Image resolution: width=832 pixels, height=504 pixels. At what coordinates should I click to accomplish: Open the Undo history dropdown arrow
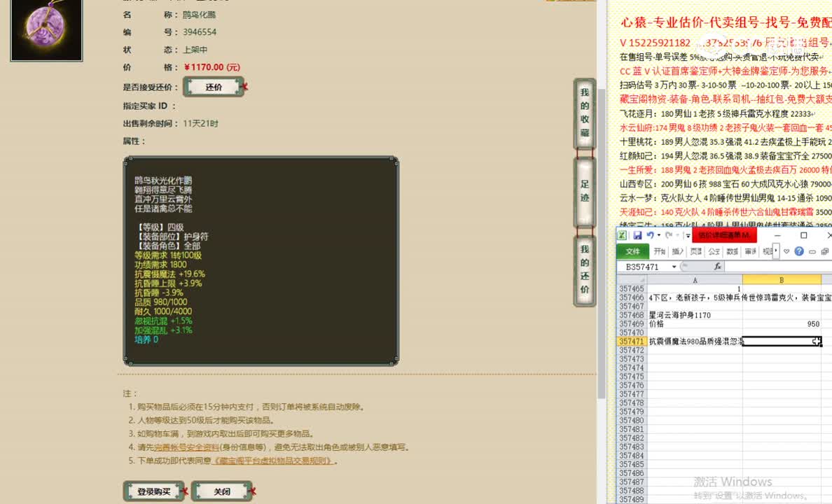[x=658, y=235]
